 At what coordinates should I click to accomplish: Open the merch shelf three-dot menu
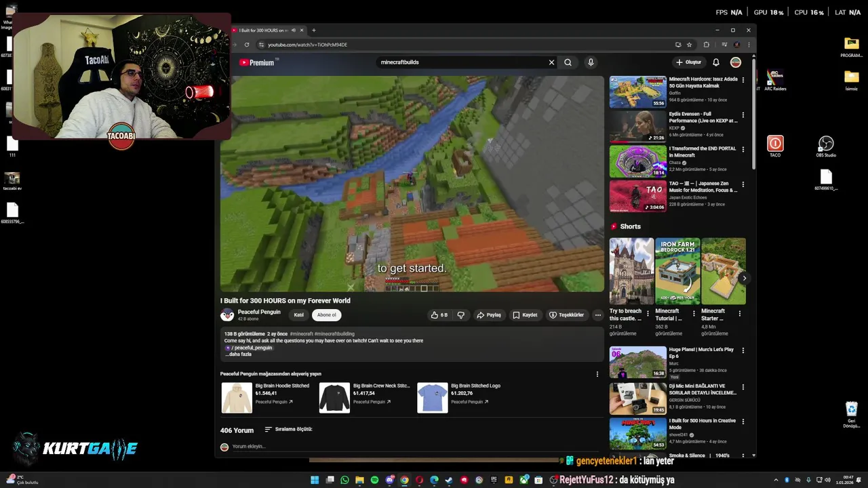tap(597, 374)
